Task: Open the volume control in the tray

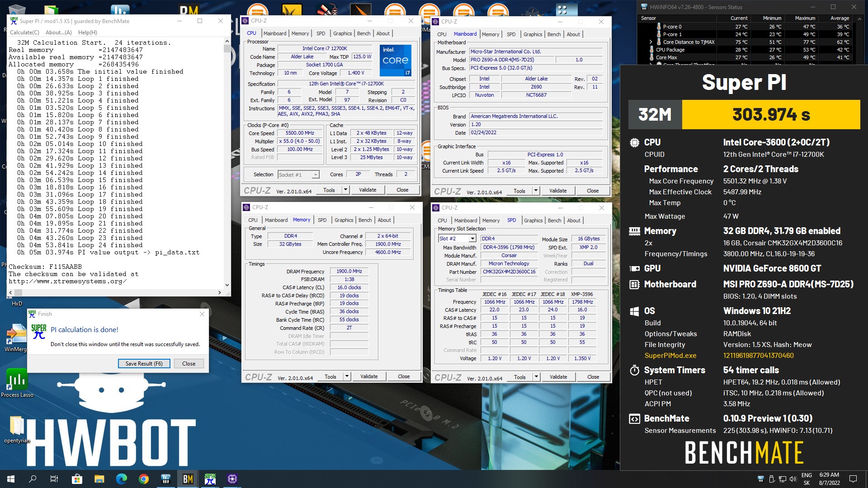Action: point(793,479)
